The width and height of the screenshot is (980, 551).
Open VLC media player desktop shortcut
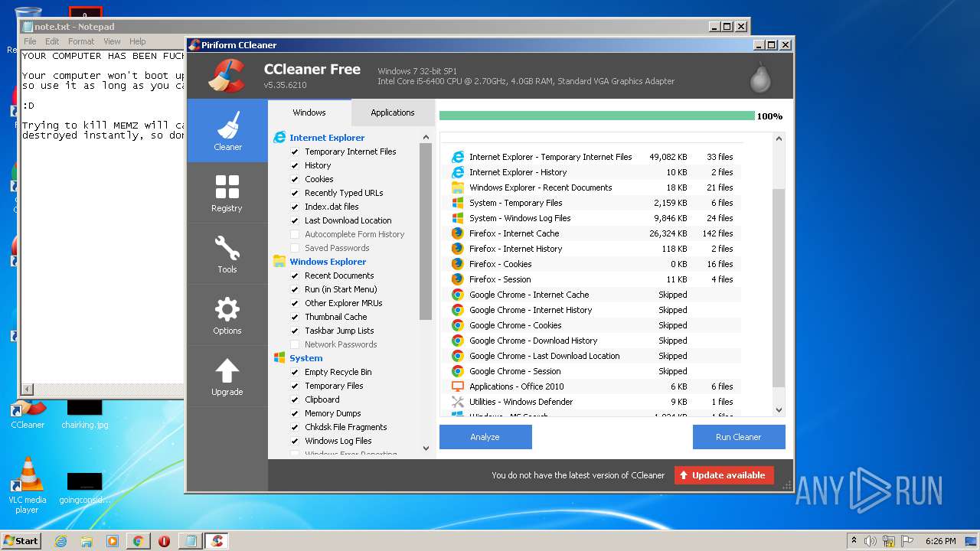pyautogui.click(x=28, y=484)
